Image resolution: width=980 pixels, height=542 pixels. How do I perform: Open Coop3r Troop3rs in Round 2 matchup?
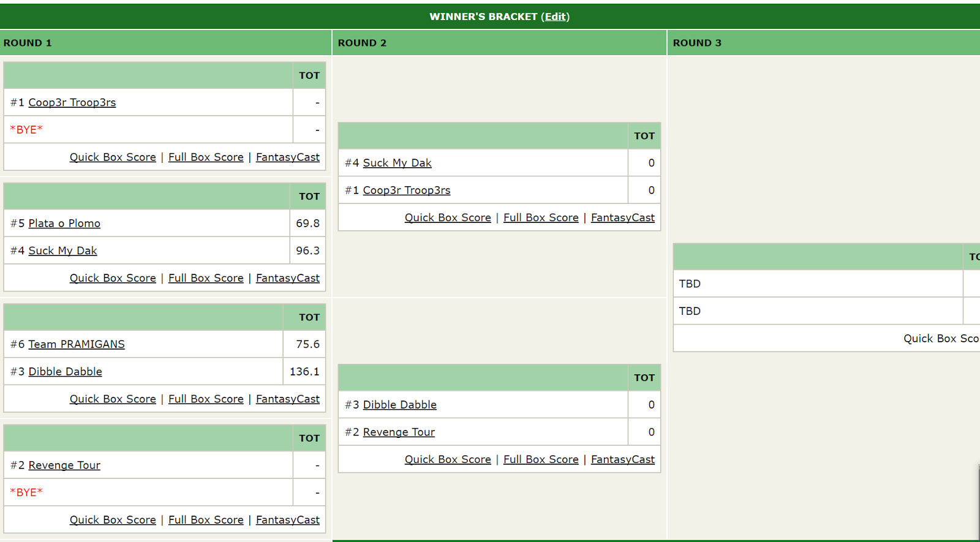[x=406, y=190]
